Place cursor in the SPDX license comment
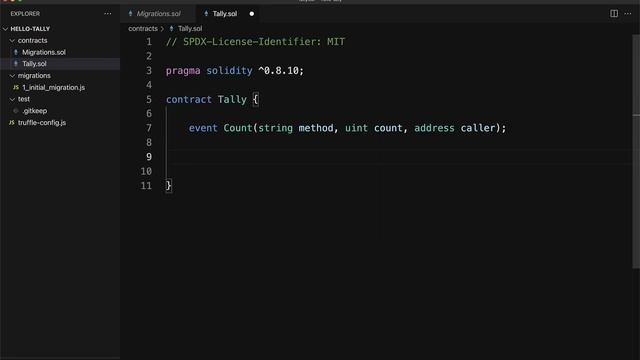640x360 pixels. pyautogui.click(x=256, y=42)
